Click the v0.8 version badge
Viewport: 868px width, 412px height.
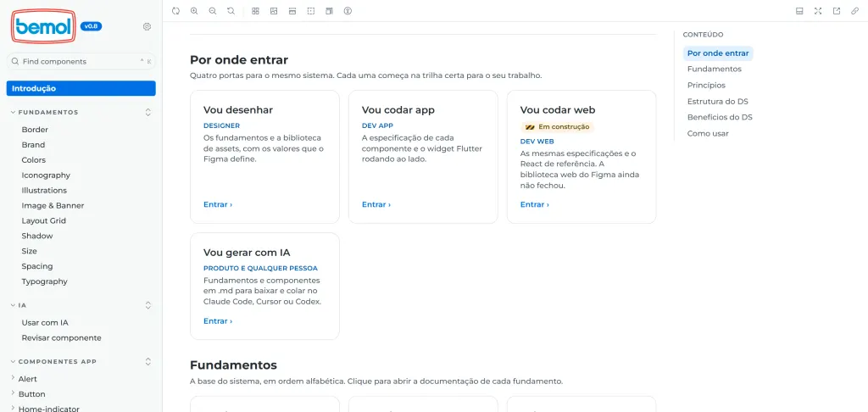92,26
